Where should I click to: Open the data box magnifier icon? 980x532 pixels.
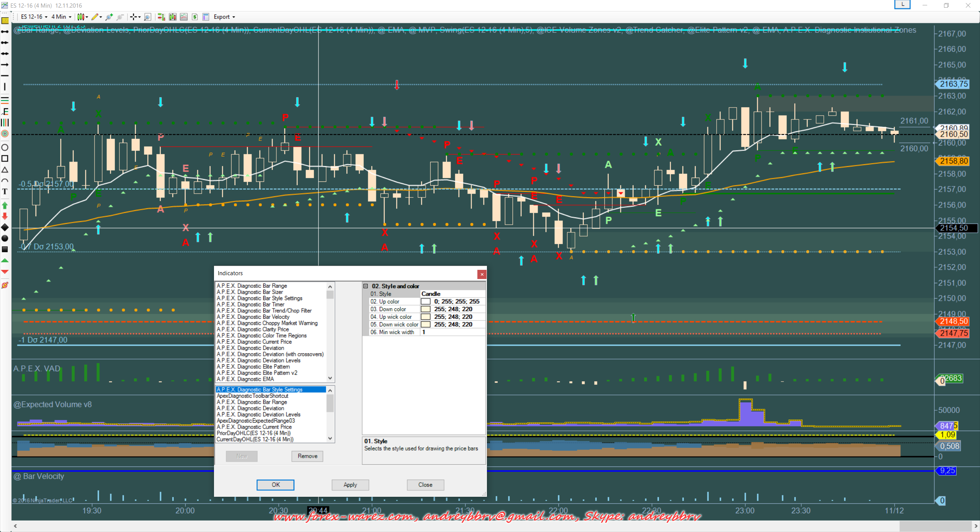pos(148,17)
